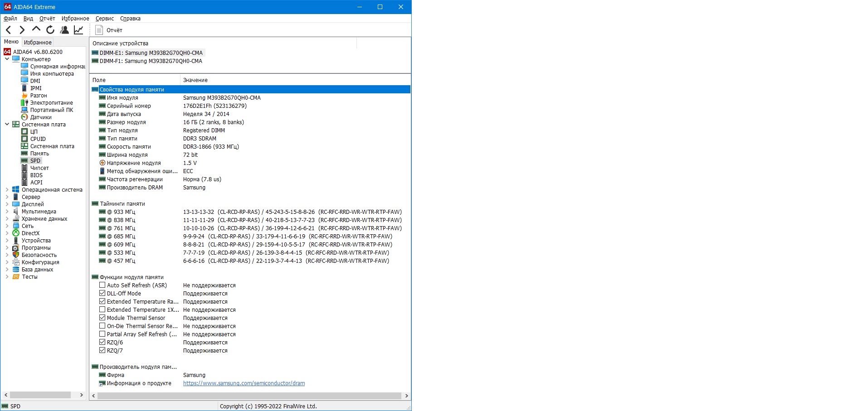Click the main panel horizontal scrollbar thumb
Viewport: 868px width, 411px height.
[x=249, y=396]
